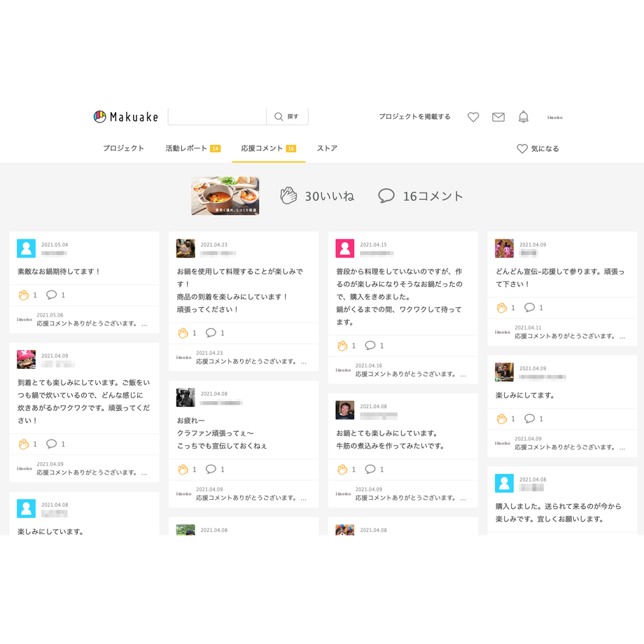Viewport: 644px width, 644px height.
Task: Click the 気になる heart button
Action: coord(538,148)
